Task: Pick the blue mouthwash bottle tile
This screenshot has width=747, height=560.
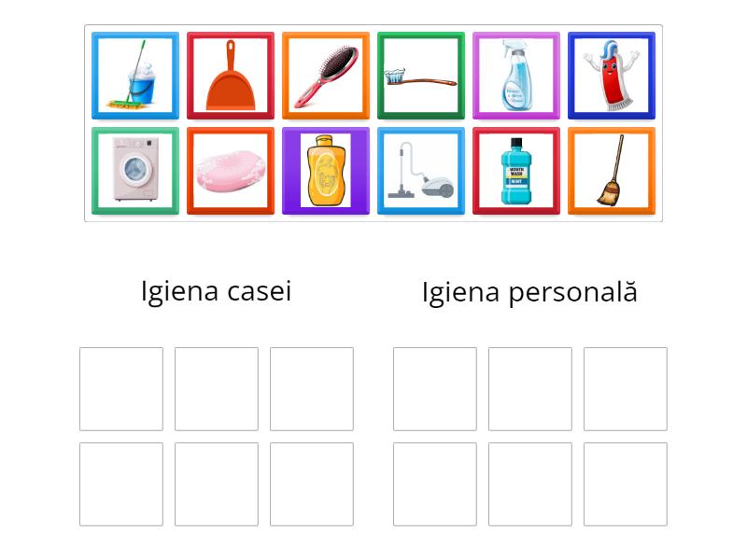Action: [516, 171]
